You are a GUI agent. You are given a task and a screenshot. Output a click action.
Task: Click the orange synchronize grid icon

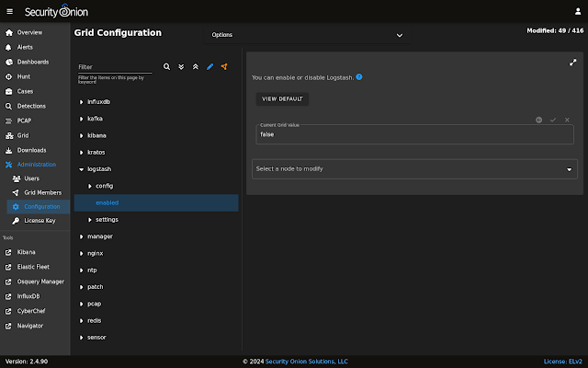click(x=224, y=66)
